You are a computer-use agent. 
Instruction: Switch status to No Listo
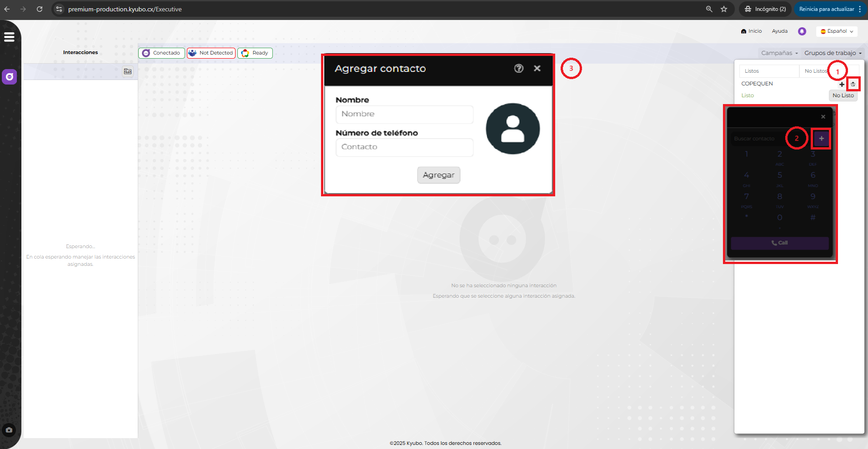pos(843,95)
